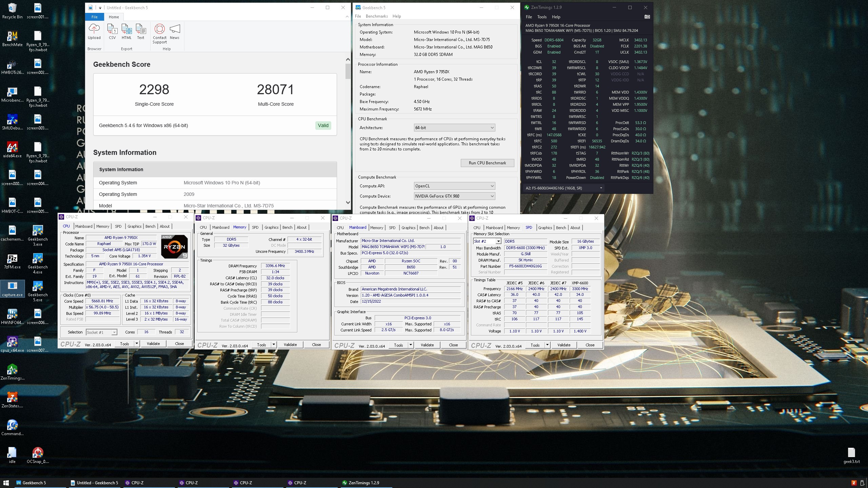Click the Run CPU Benchmark button
The image size is (868, 488).
click(x=487, y=163)
